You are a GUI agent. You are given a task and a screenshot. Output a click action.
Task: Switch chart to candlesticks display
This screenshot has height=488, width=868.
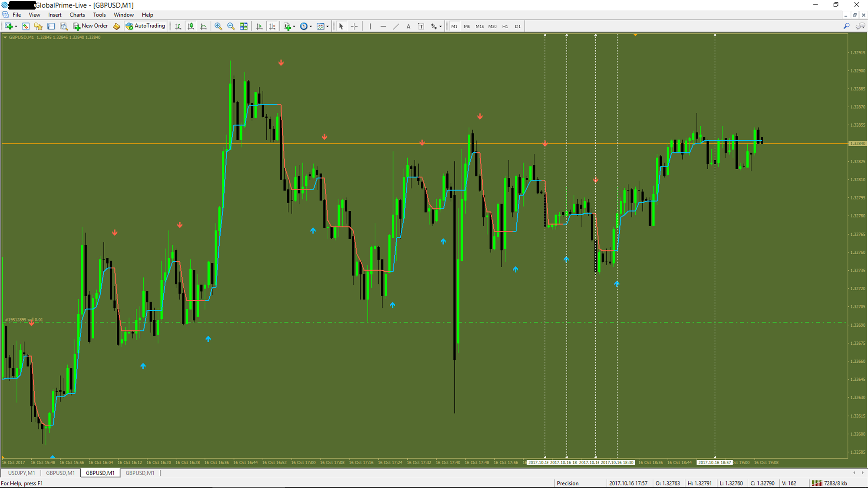191,26
